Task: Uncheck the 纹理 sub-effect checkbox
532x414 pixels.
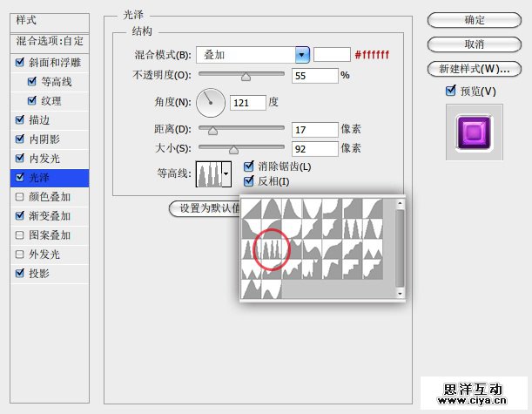Action: tap(32, 101)
